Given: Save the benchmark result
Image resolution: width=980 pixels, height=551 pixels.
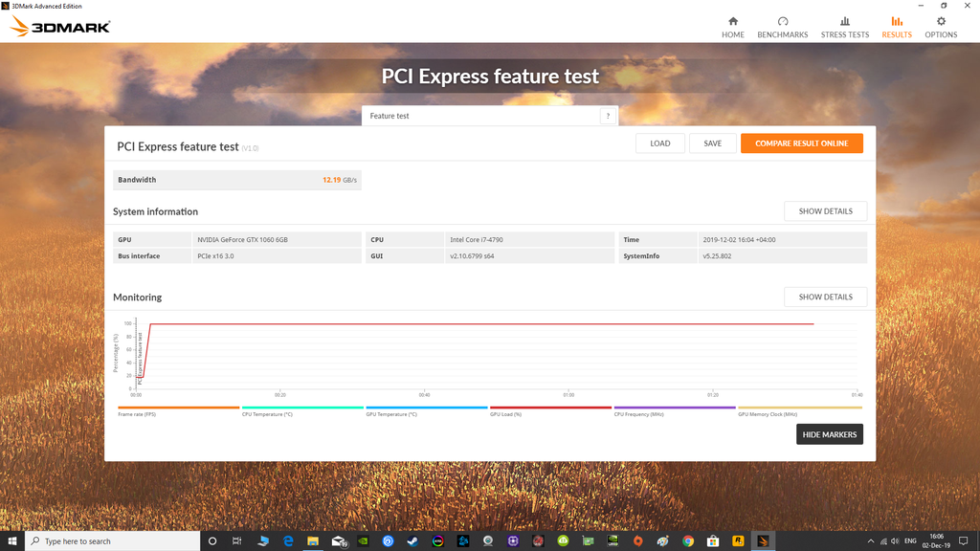Looking at the screenshot, I should point(712,143).
